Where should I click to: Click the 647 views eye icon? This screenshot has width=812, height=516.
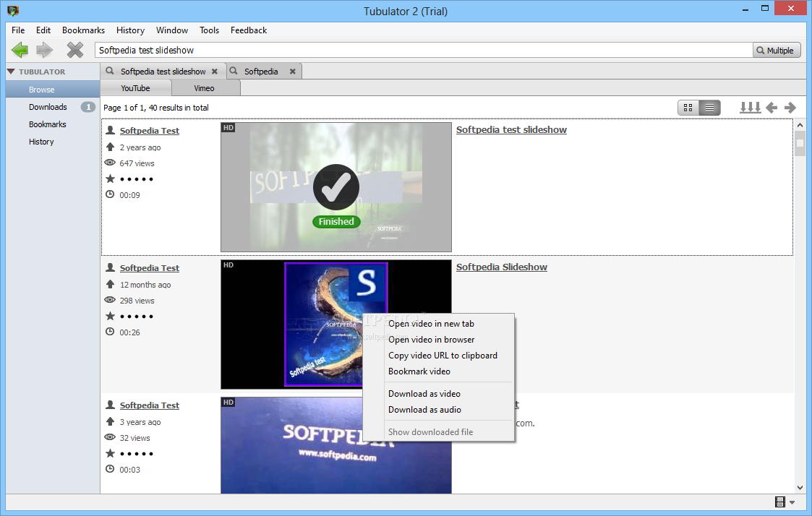(110, 163)
